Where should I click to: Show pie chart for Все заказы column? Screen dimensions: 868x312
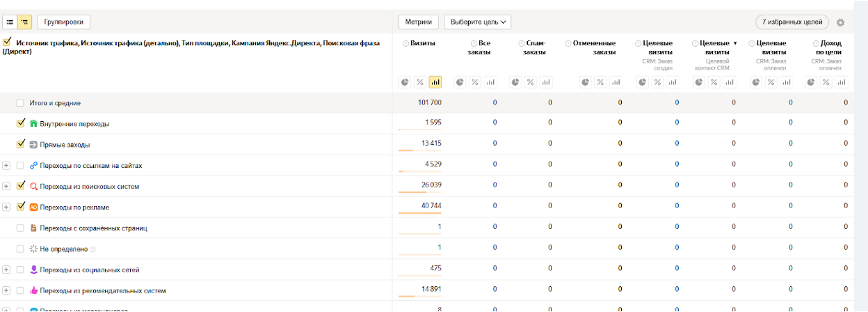pyautogui.click(x=460, y=82)
